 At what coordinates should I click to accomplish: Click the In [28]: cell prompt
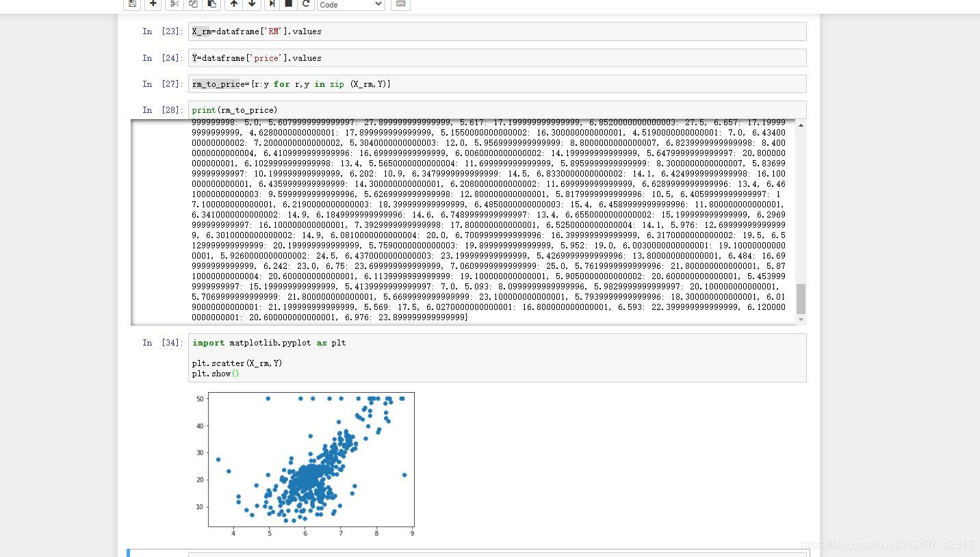(162, 110)
